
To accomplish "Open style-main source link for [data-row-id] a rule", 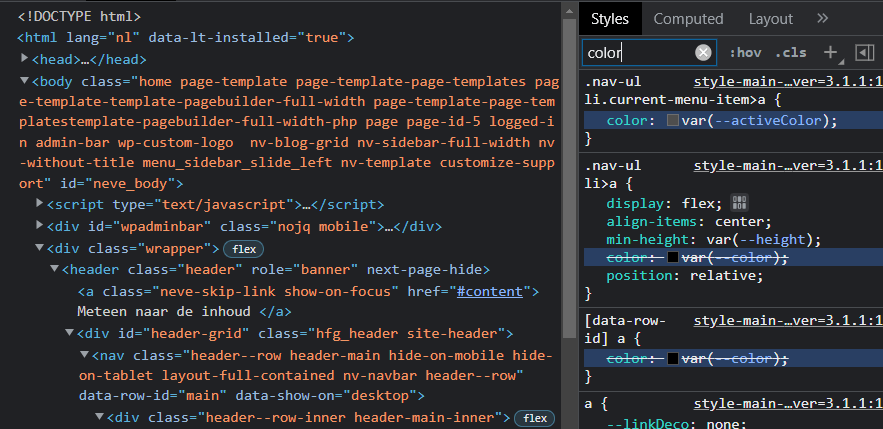I will coord(788,320).
